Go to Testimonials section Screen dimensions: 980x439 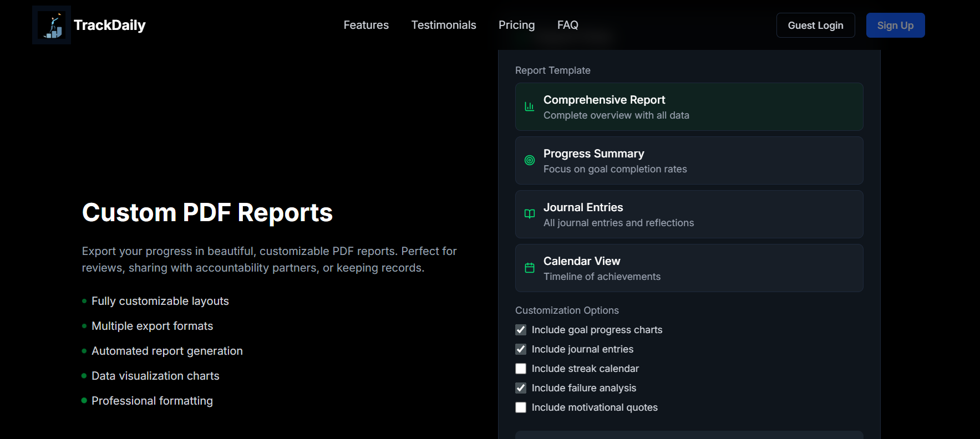[444, 25]
